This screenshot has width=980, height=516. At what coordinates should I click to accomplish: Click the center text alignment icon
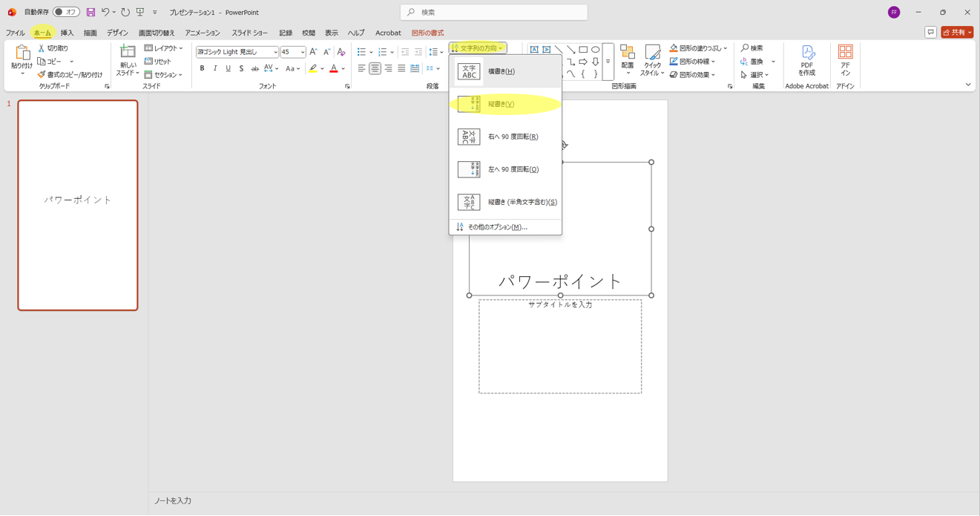375,68
